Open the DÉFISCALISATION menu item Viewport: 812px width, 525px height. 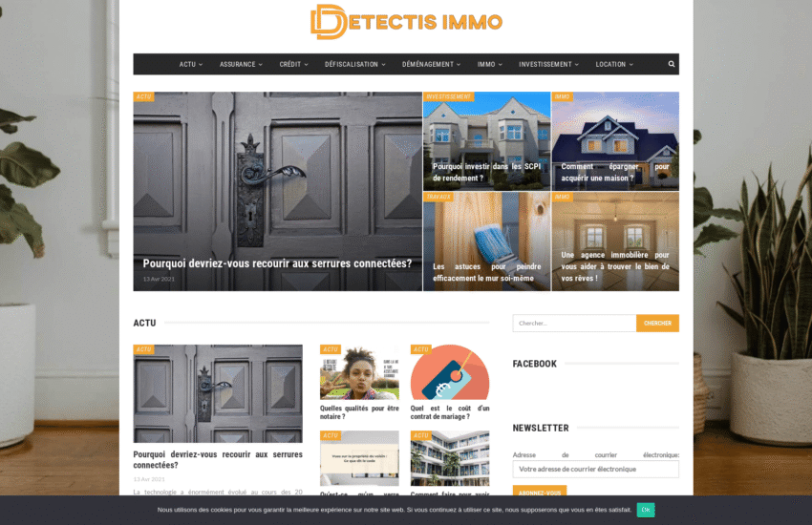point(354,64)
